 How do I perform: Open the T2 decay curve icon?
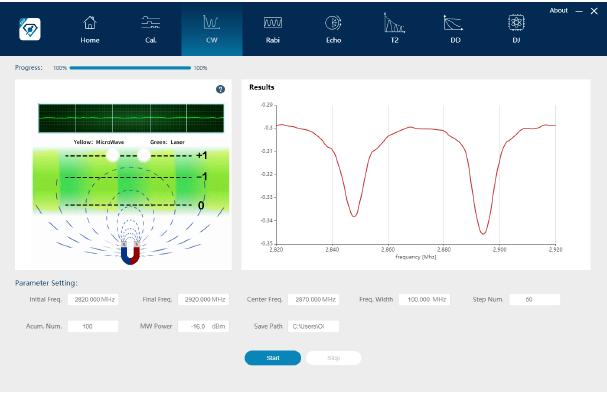click(x=394, y=23)
